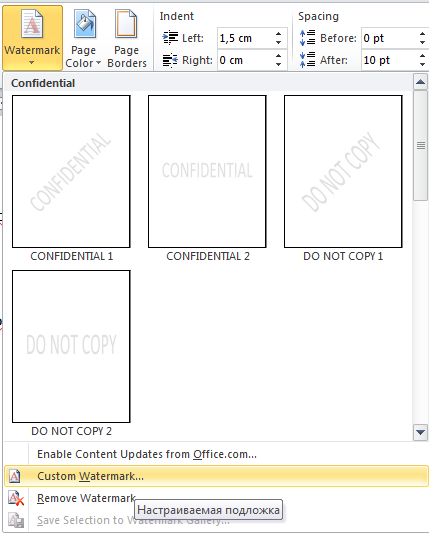Choose the DO NOT COPY 1 watermark
Screen dimensions: 429x533
tap(343, 171)
